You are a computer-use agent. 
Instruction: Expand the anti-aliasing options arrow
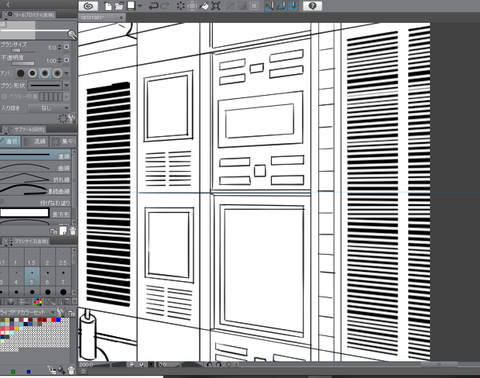(x=67, y=73)
